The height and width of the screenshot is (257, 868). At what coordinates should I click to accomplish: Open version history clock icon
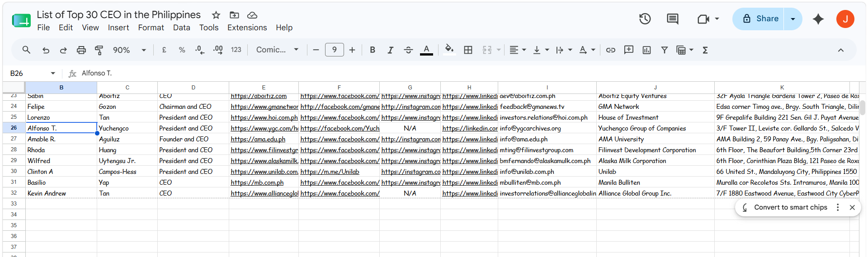pyautogui.click(x=645, y=19)
